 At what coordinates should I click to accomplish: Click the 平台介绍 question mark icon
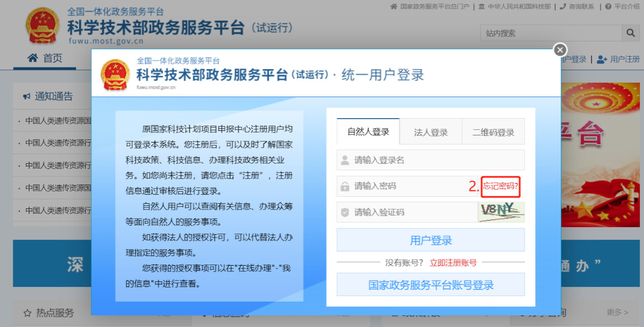pyautogui.click(x=608, y=7)
